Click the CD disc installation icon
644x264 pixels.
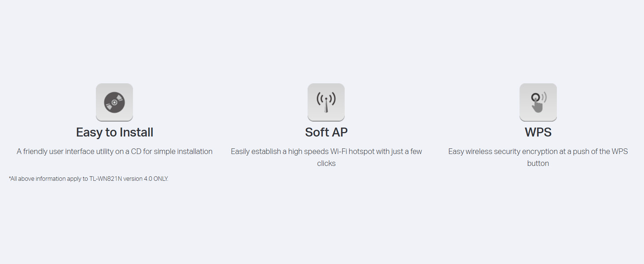[x=114, y=102]
